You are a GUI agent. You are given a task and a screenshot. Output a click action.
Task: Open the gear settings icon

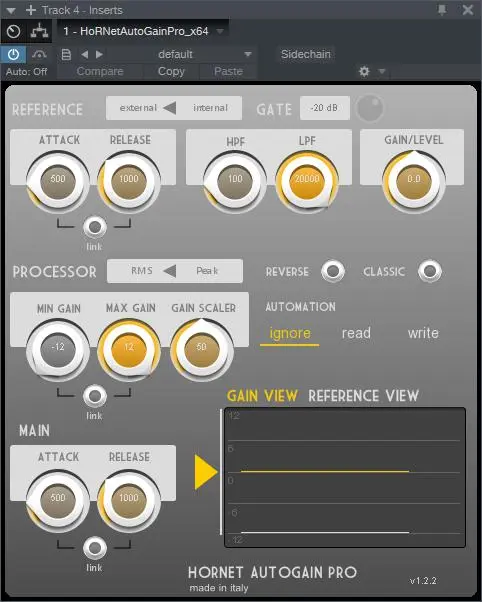pyautogui.click(x=364, y=71)
